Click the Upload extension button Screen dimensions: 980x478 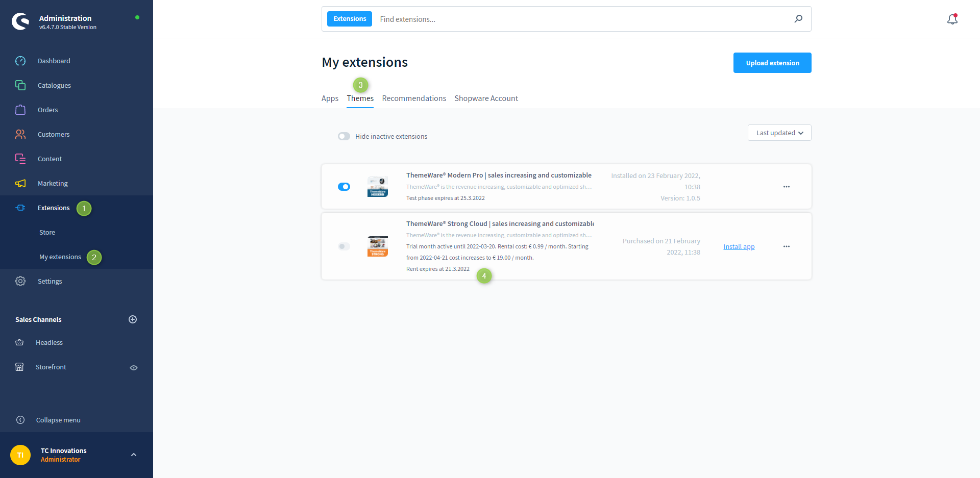pyautogui.click(x=772, y=63)
